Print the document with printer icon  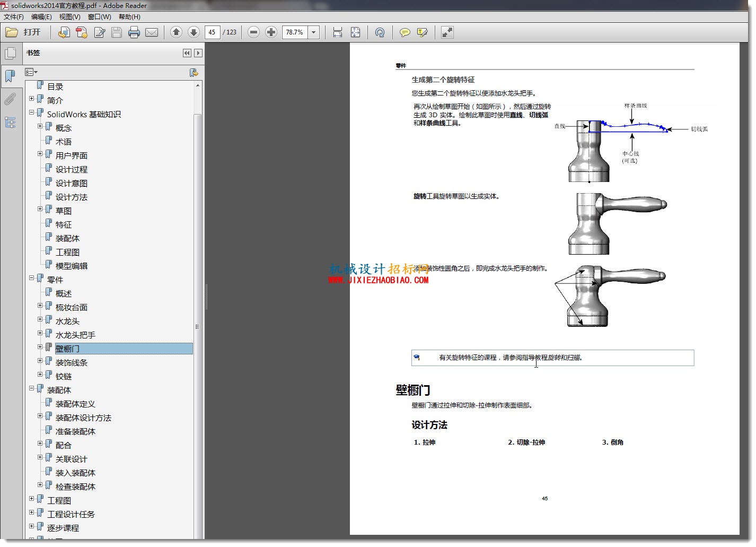[x=134, y=32]
